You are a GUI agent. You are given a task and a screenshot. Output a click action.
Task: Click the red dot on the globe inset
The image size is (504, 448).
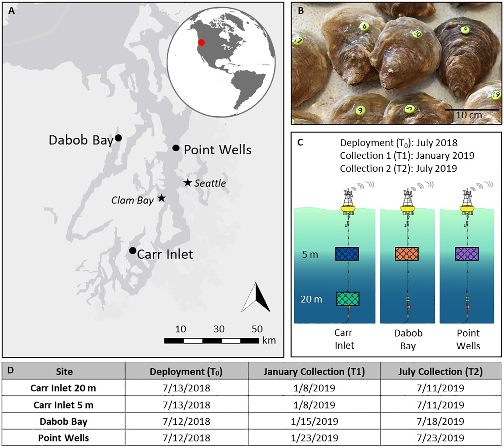click(201, 43)
